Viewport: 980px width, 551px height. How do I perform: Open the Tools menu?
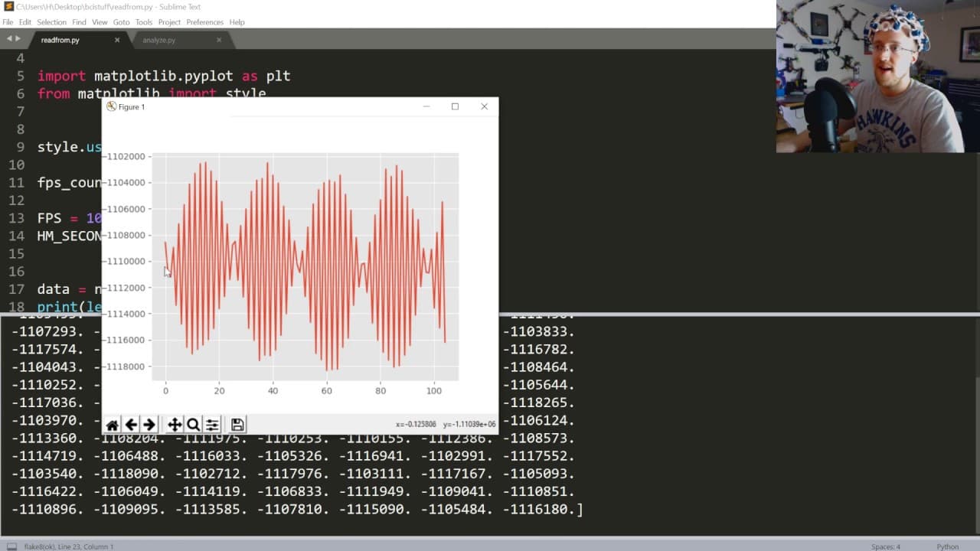click(144, 22)
